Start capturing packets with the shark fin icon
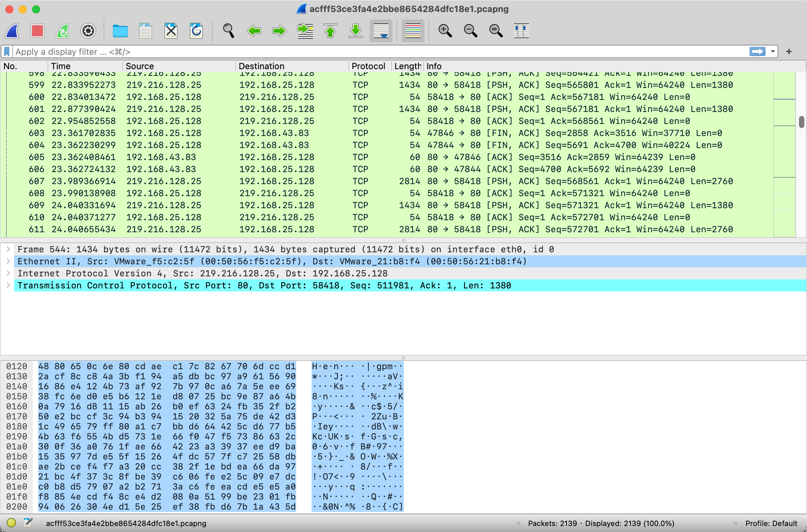807x532 pixels. click(x=12, y=31)
